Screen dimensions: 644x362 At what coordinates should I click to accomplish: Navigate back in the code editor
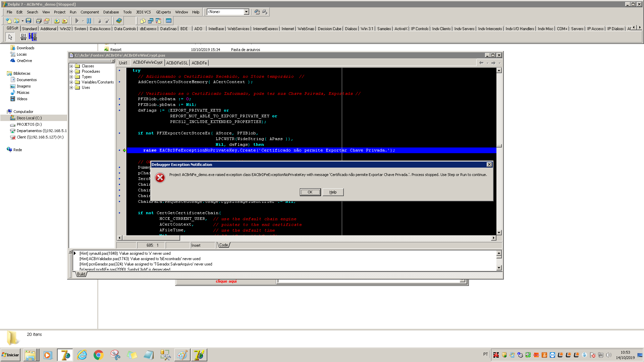[481, 63]
